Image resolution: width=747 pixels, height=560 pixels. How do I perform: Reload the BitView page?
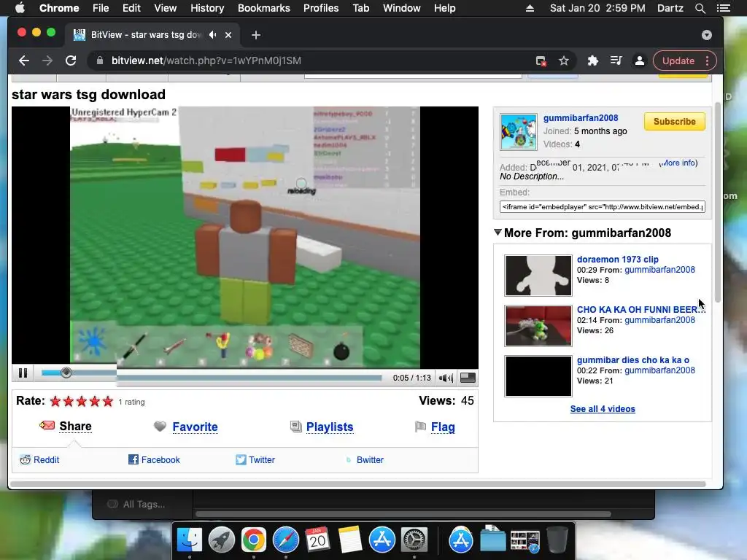tap(71, 61)
